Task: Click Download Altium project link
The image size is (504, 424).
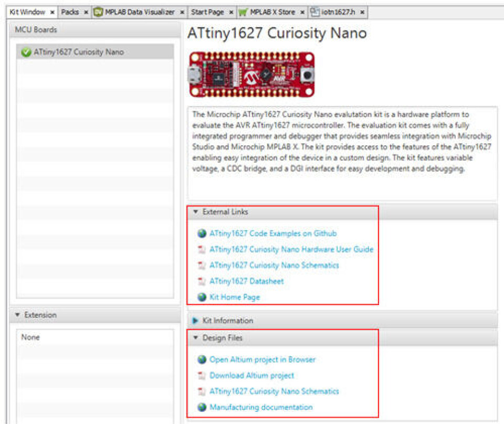Action: [251, 375]
